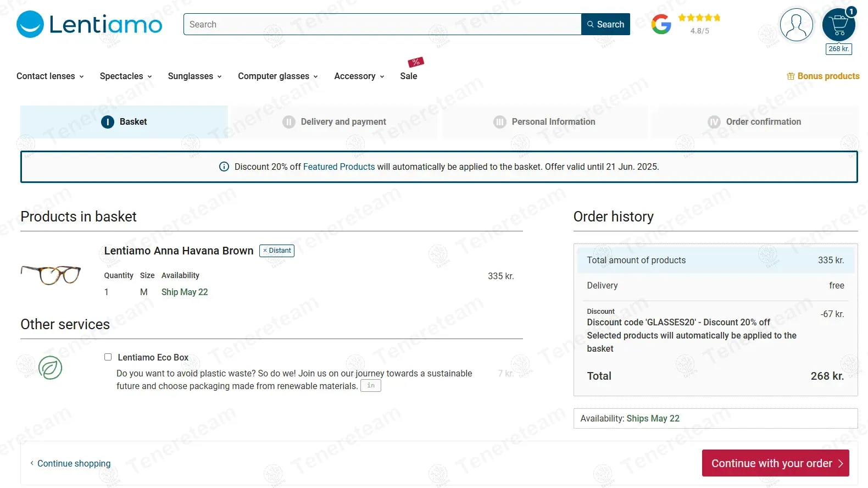
Task: View the Google rating badge
Action: (661, 24)
